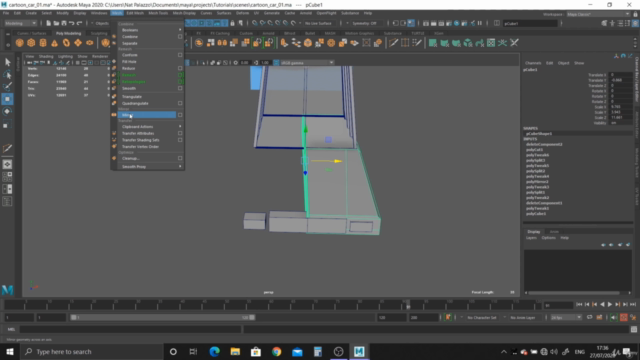Choose Triangulate from Mesh menu
This screenshot has width=640, height=360.
coord(132,97)
